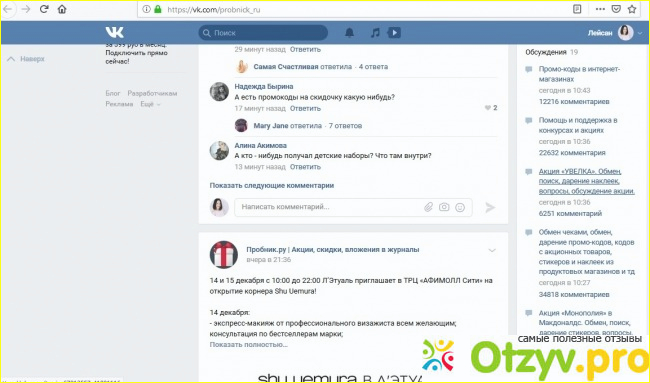
Task: Attach a photo with camera icon
Action: tap(444, 207)
